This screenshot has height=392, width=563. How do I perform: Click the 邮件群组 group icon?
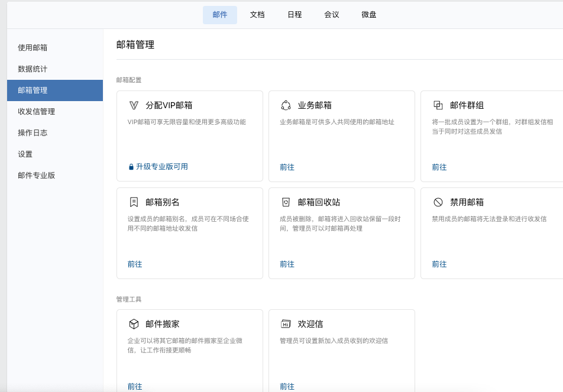pyautogui.click(x=438, y=105)
